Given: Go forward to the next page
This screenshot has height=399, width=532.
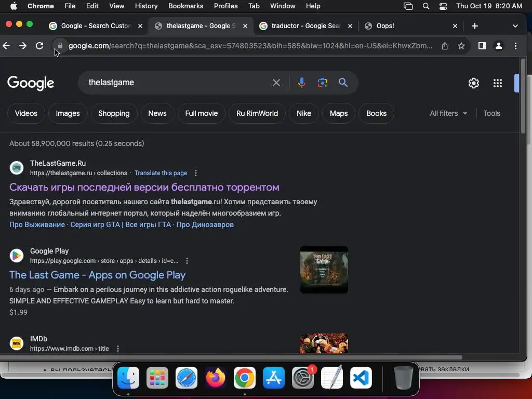Looking at the screenshot, I should click(x=23, y=46).
